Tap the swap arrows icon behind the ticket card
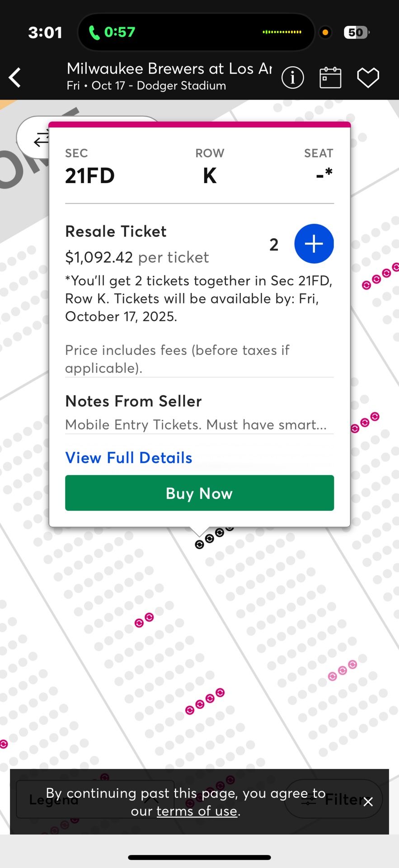This screenshot has width=399, height=868. click(x=41, y=139)
